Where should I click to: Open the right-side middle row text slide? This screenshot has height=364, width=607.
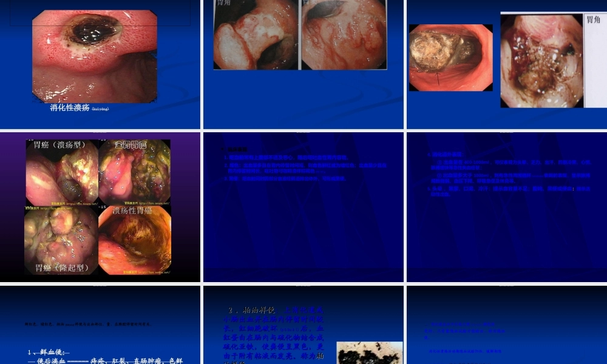506,206
